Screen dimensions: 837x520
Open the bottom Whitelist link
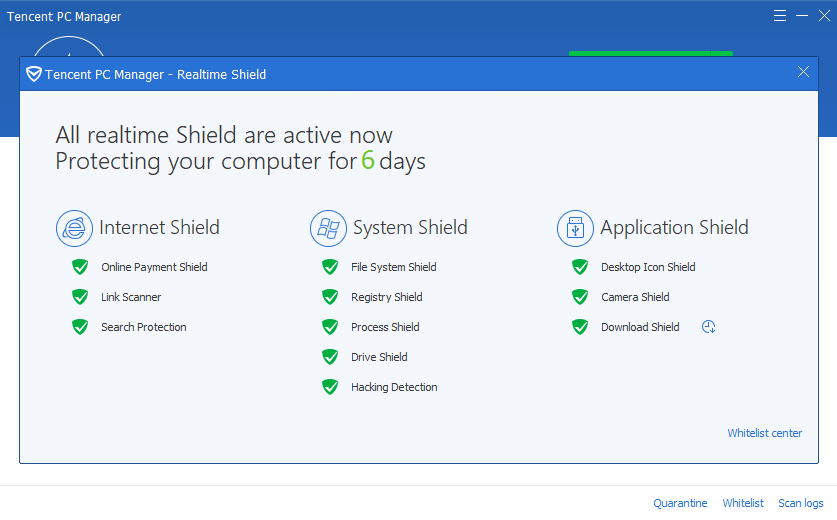[743, 503]
